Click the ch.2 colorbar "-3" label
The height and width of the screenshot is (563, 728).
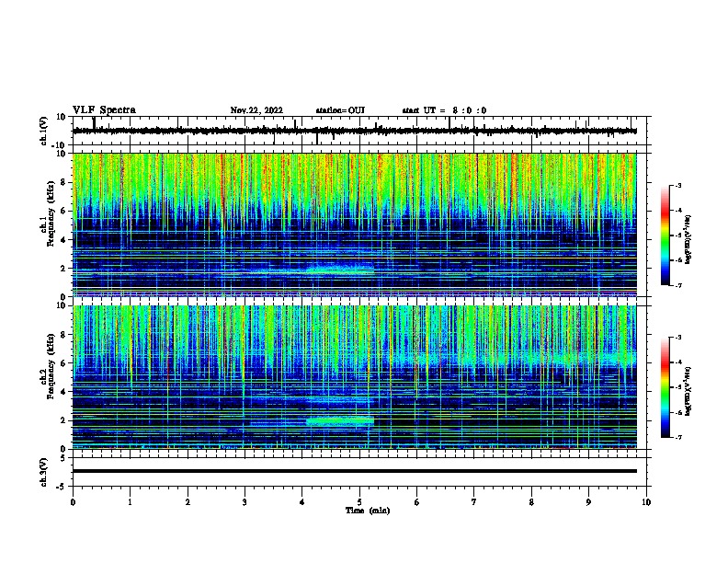pyautogui.click(x=677, y=338)
